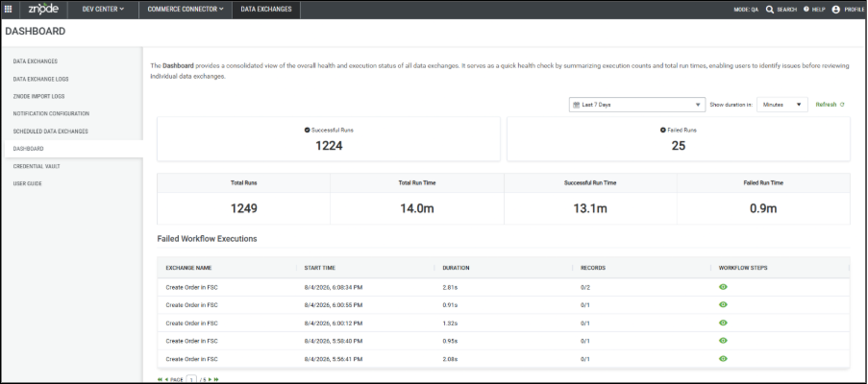Click the calendar icon in date range box

tap(577, 105)
